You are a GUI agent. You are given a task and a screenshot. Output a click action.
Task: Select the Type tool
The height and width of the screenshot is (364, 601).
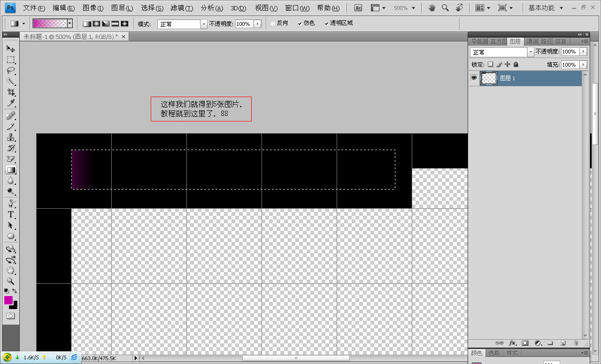click(11, 214)
